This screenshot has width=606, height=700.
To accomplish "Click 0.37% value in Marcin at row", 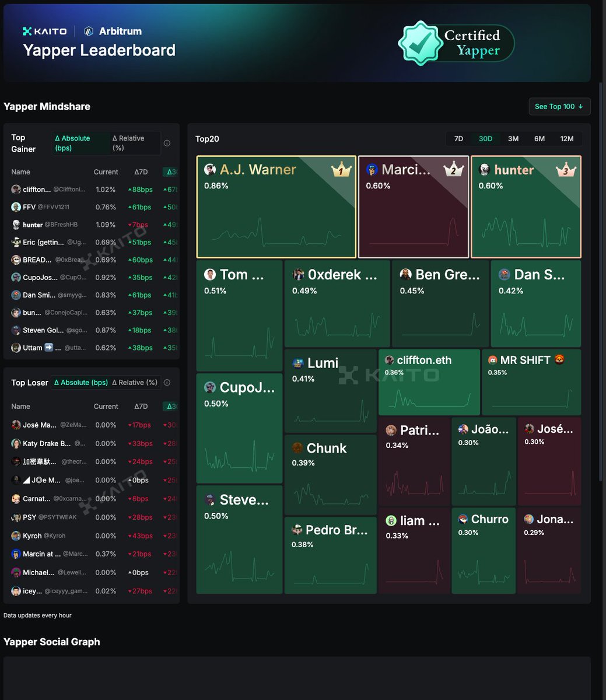I will [106, 554].
